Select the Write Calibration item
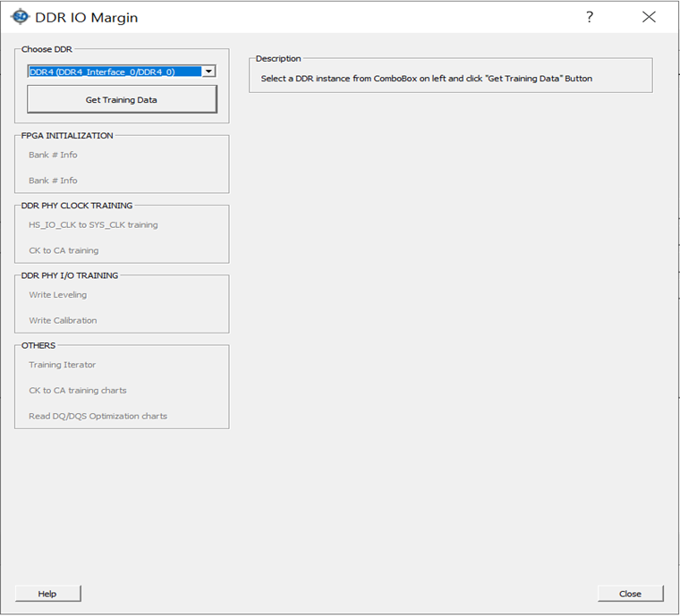Image resolution: width=680 pixels, height=616 pixels. tap(63, 320)
